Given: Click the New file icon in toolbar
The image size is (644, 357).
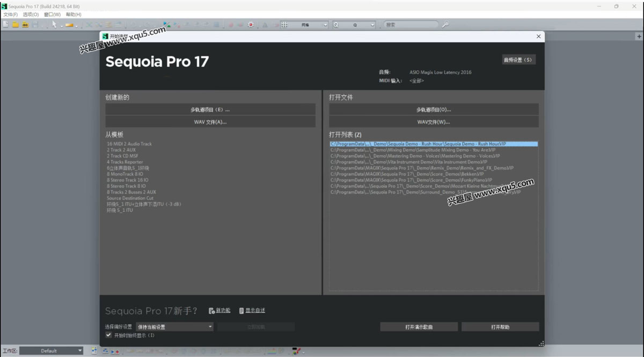Looking at the screenshot, I should pos(5,25).
